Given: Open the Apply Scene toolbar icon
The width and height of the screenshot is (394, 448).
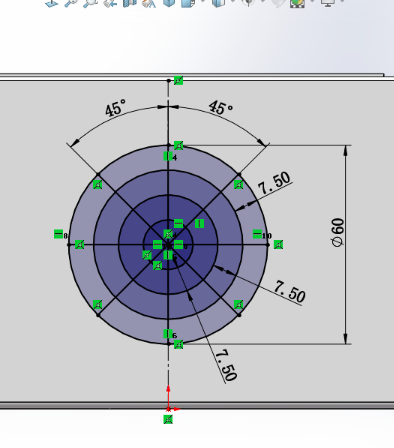Looking at the screenshot, I should tap(297, 3).
